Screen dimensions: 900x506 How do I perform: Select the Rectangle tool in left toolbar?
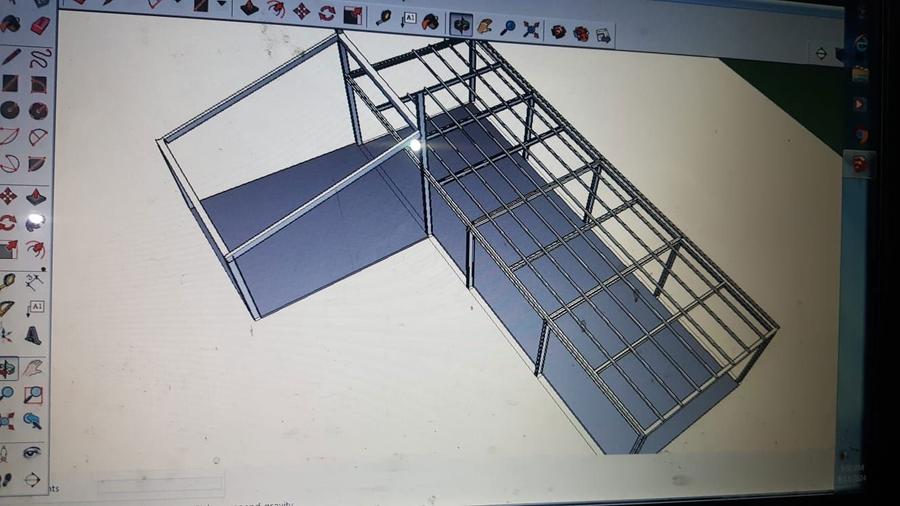10,83
